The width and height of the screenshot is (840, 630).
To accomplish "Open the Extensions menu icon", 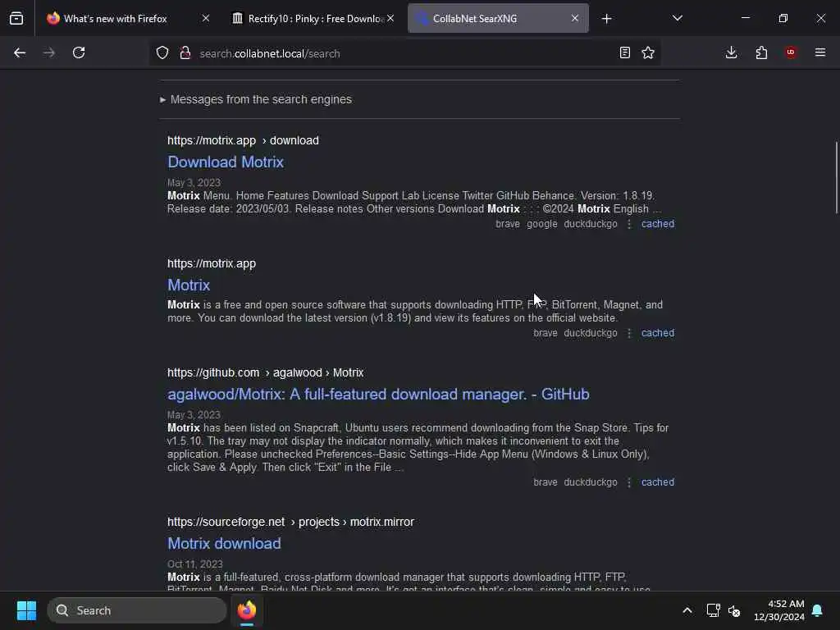I will point(761,52).
